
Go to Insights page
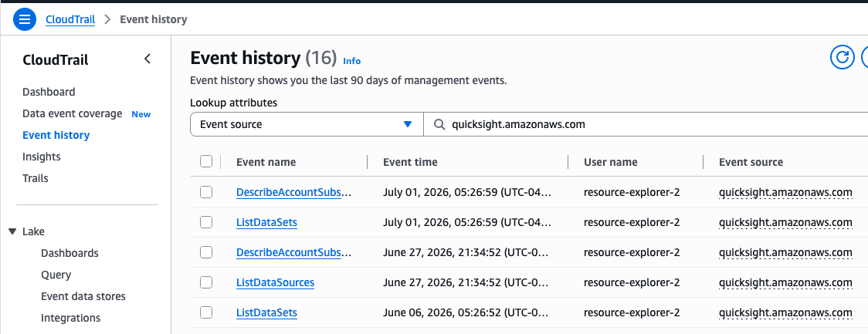[x=42, y=157]
